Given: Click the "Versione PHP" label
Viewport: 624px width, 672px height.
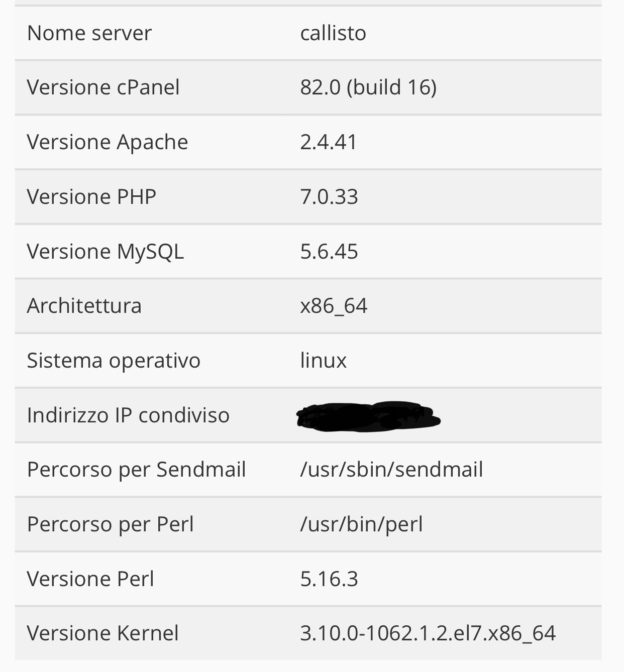Looking at the screenshot, I should 91,197.
